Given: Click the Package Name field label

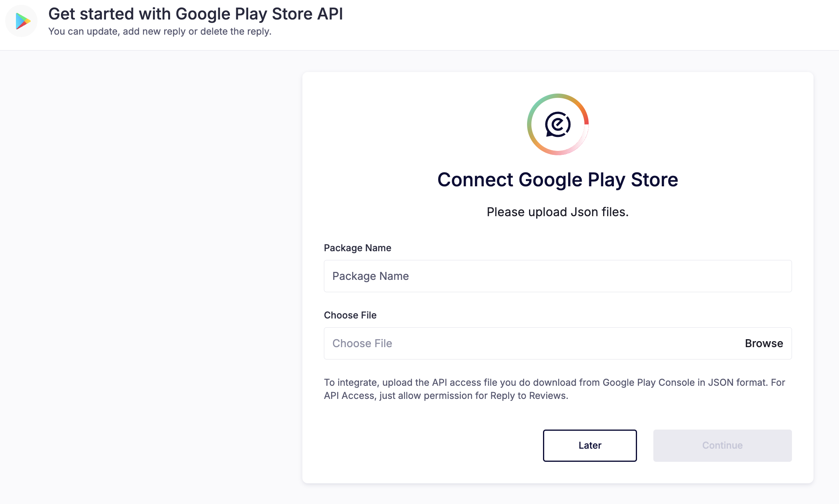Looking at the screenshot, I should (357, 248).
